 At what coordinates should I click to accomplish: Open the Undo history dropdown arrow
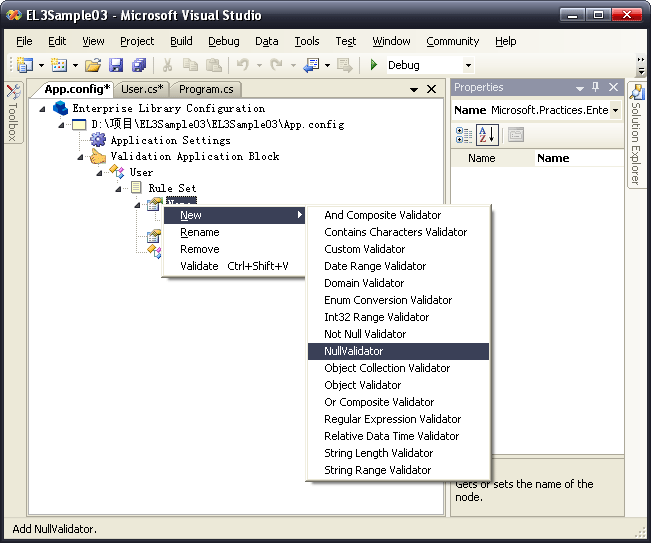pos(259,65)
